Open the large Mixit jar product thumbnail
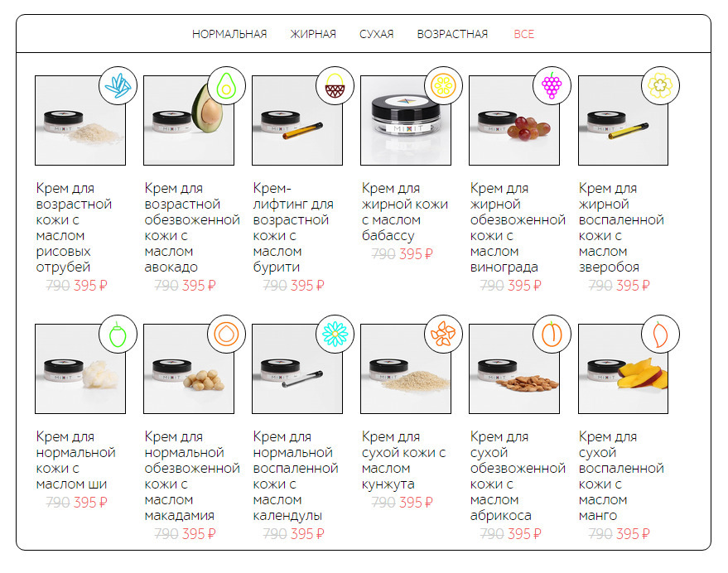This screenshot has height=573, width=728. 406,120
